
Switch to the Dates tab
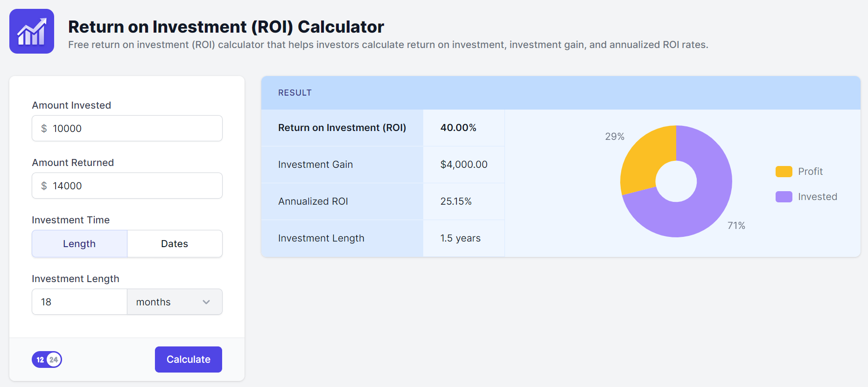pos(175,244)
